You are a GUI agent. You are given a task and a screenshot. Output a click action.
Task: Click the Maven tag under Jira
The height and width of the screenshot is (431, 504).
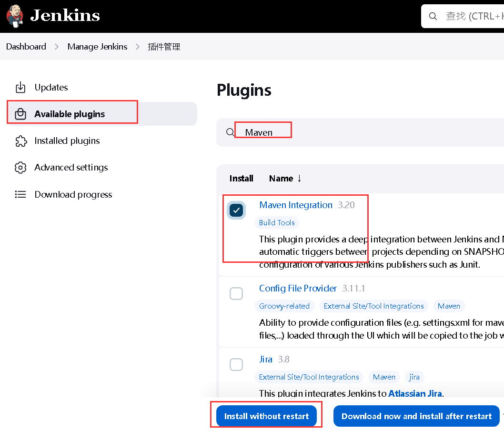pos(384,377)
